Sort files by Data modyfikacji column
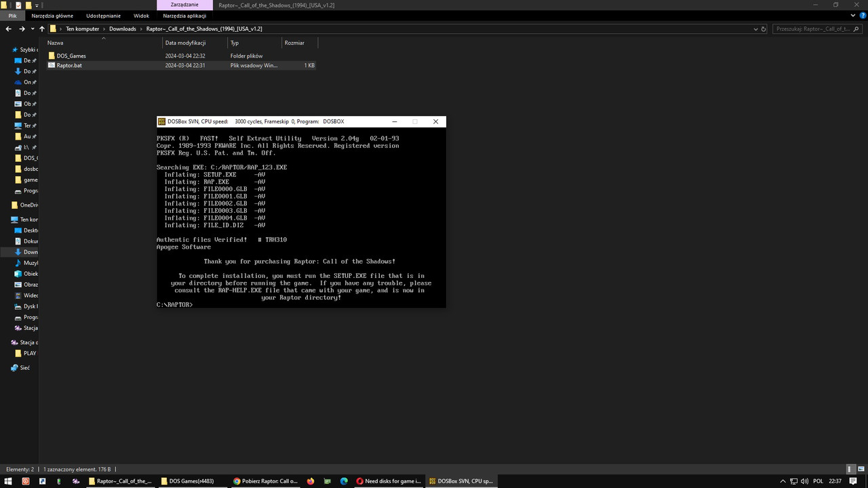This screenshot has height=488, width=868. pos(195,43)
